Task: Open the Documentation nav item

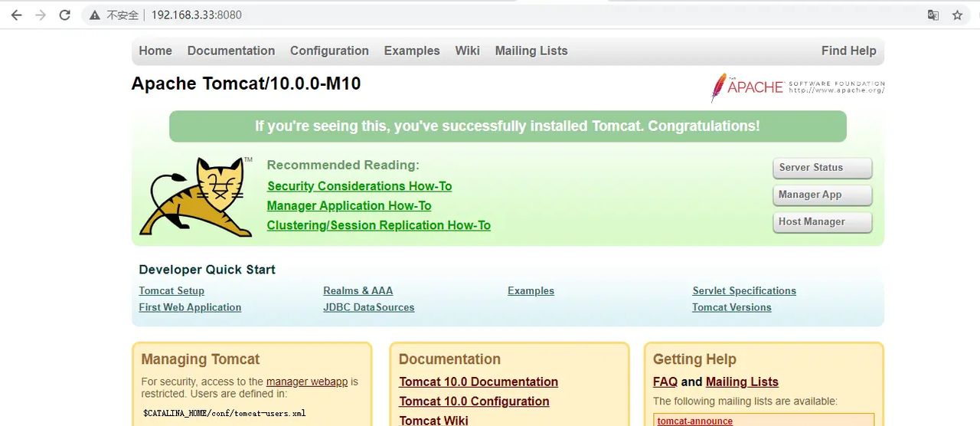Action: click(x=231, y=51)
